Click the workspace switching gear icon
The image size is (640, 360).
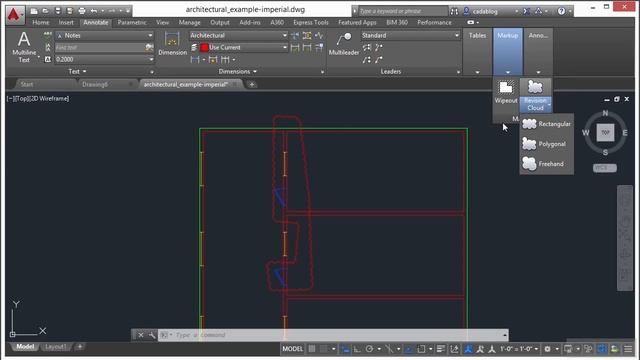click(x=547, y=349)
